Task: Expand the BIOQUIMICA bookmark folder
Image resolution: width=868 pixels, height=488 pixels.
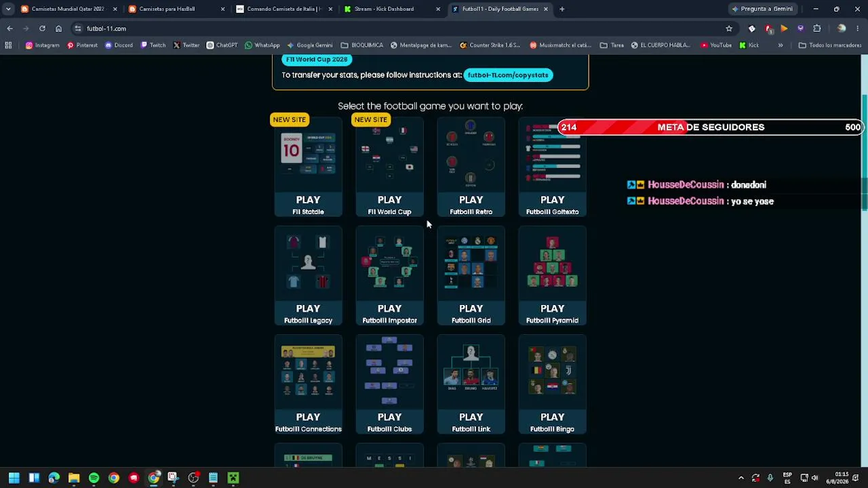Action: [362, 45]
